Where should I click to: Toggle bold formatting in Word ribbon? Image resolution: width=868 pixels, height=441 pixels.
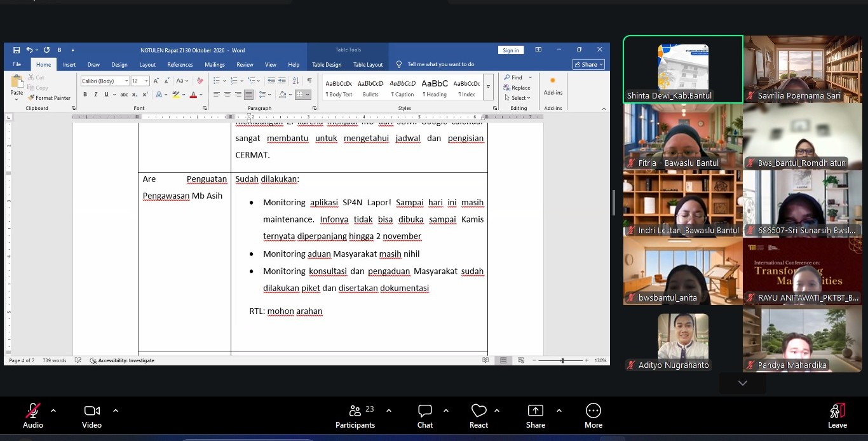coord(85,95)
